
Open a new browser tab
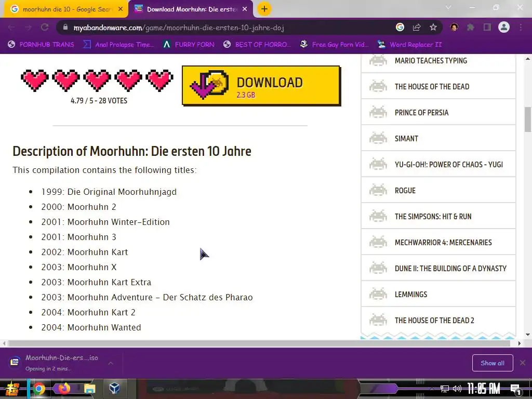point(264,9)
